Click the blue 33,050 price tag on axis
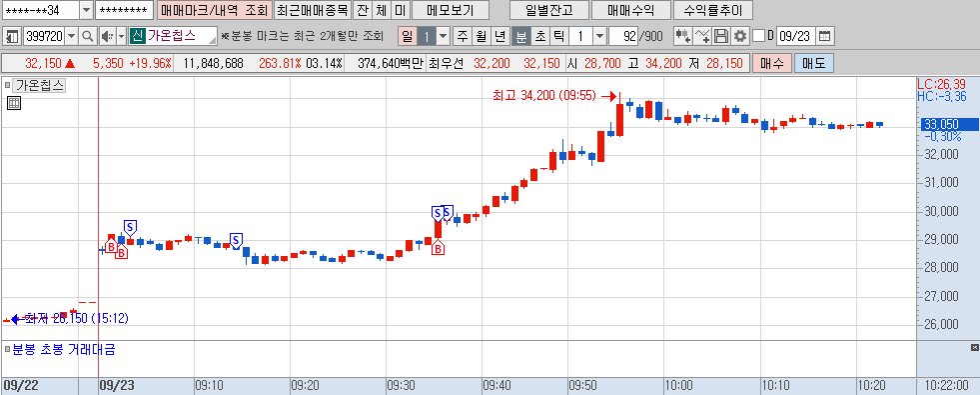The width and height of the screenshot is (980, 395). tap(950, 125)
